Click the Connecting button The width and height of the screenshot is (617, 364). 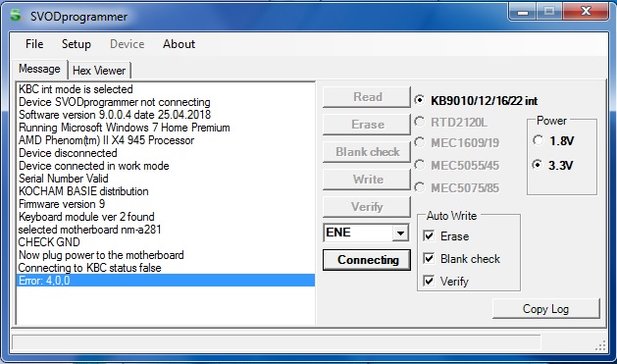[367, 260]
